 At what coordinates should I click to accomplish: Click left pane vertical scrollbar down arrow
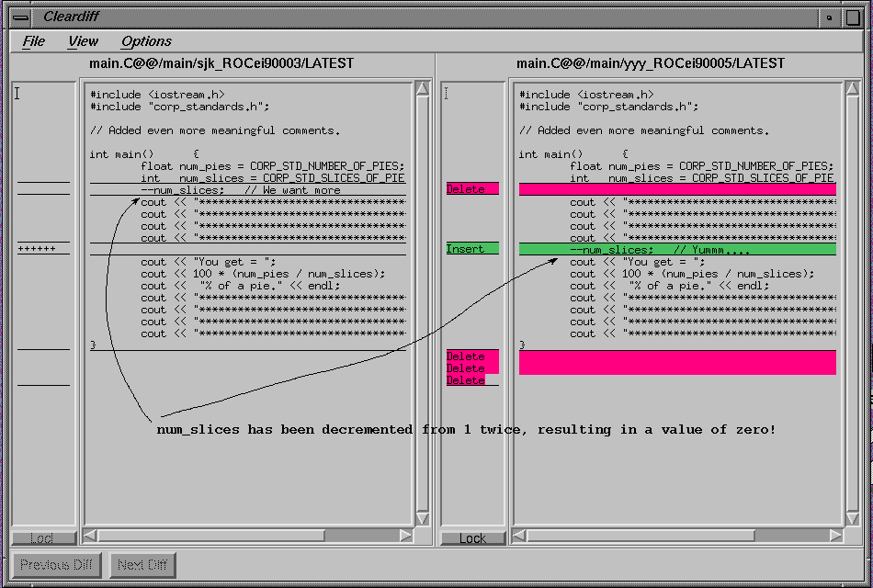pos(423,519)
